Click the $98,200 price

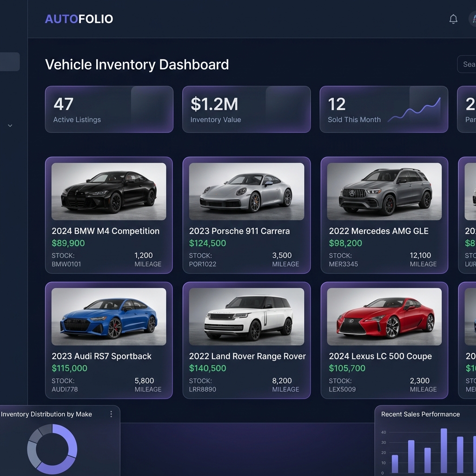coord(345,243)
